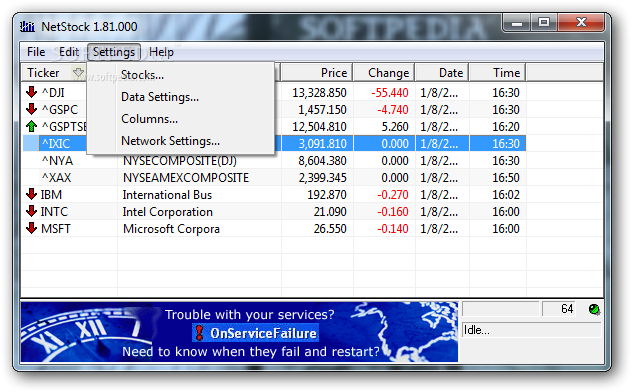The height and width of the screenshot is (392, 632).
Task: Sort by the Change column header
Action: pyautogui.click(x=384, y=73)
